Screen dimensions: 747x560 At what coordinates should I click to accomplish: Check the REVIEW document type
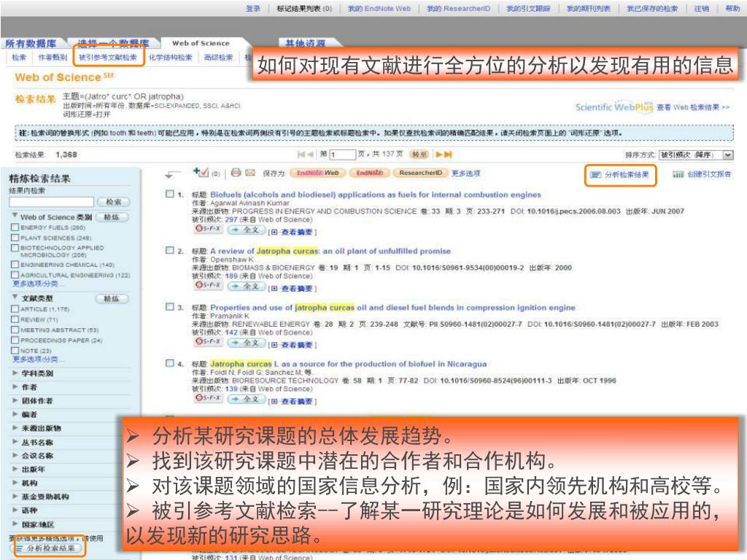pyautogui.click(x=15, y=319)
